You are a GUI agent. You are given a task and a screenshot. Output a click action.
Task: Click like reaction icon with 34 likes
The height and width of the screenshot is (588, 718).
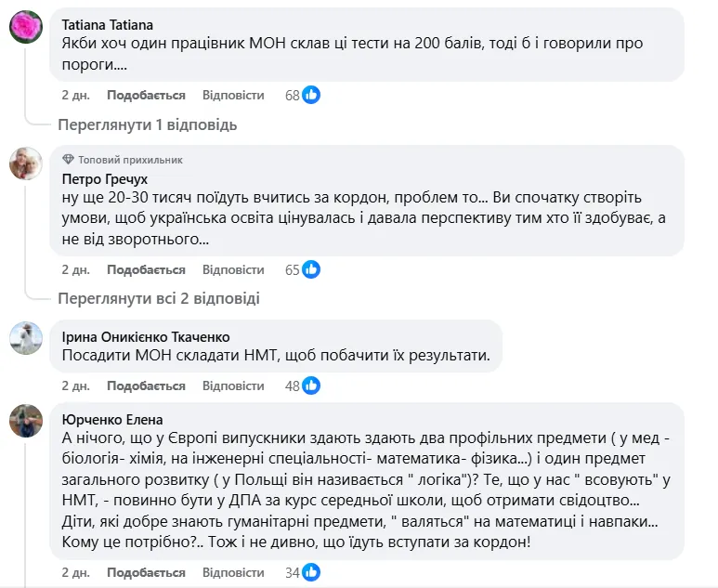[311, 571]
